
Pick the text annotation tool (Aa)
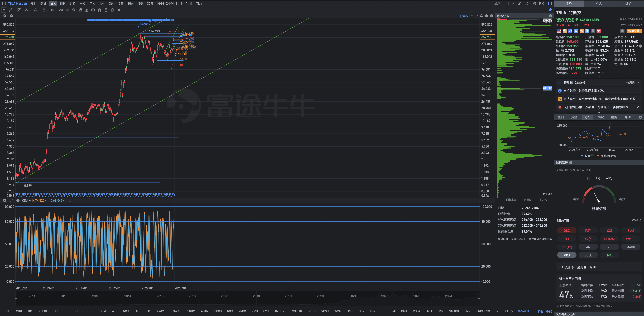[x=61, y=10]
